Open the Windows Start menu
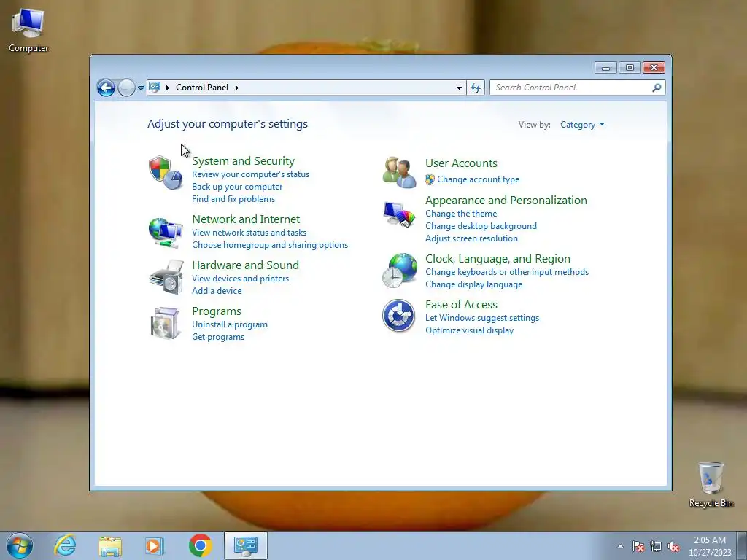The height and width of the screenshot is (560, 747). point(20,545)
